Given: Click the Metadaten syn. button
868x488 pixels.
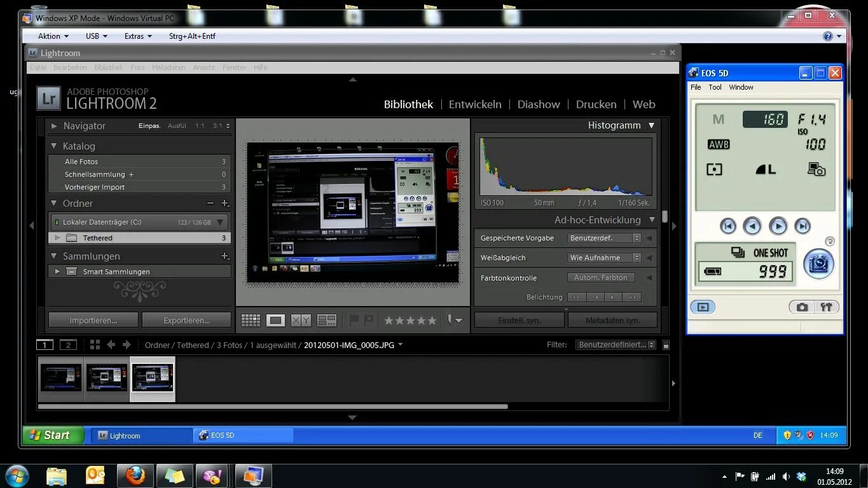Looking at the screenshot, I should [x=612, y=320].
